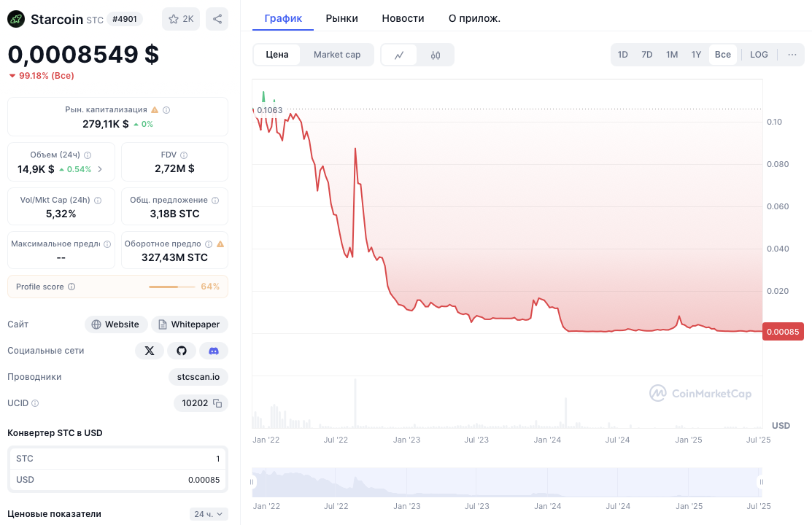Click the market cap warning triangle icon
Image resolution: width=812 pixels, height=525 pixels.
[x=155, y=110]
